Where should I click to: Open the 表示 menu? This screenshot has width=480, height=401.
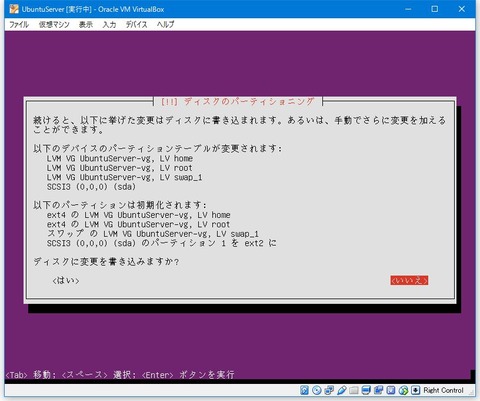[86, 24]
